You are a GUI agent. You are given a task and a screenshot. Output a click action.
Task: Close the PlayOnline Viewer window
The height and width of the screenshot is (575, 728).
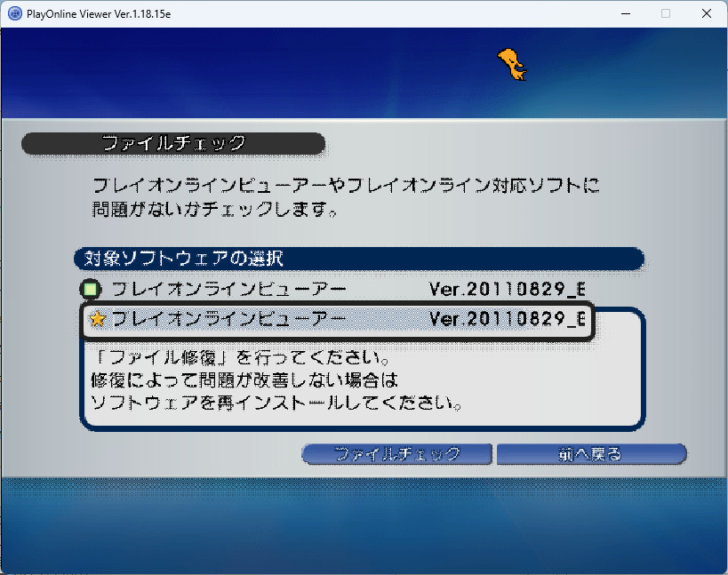pos(706,13)
